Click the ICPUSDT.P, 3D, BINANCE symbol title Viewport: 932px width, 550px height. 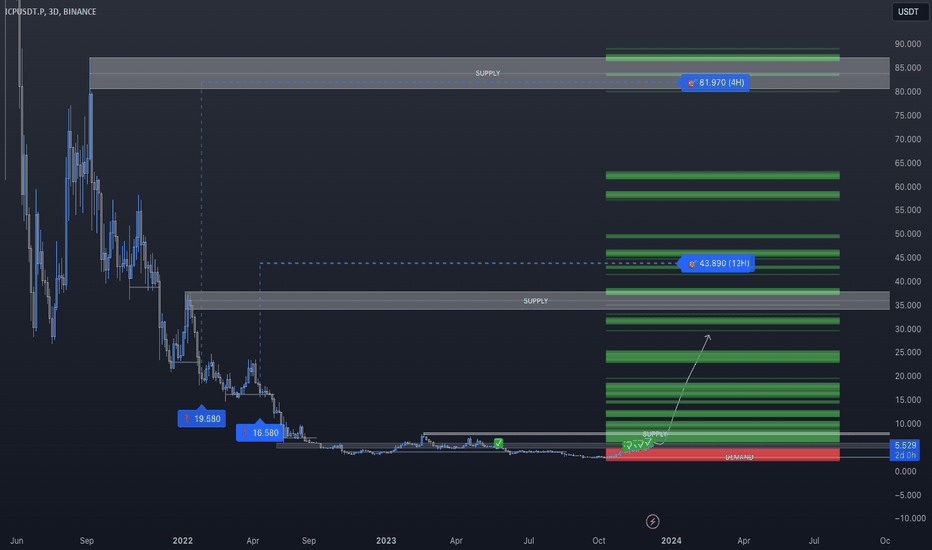click(x=51, y=12)
